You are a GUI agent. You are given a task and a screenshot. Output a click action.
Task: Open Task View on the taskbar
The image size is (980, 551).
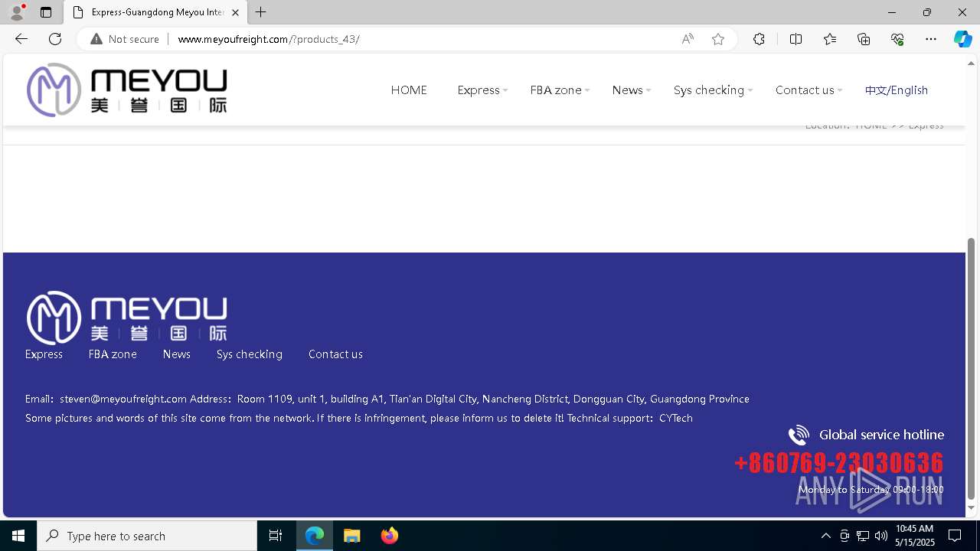[276, 536]
